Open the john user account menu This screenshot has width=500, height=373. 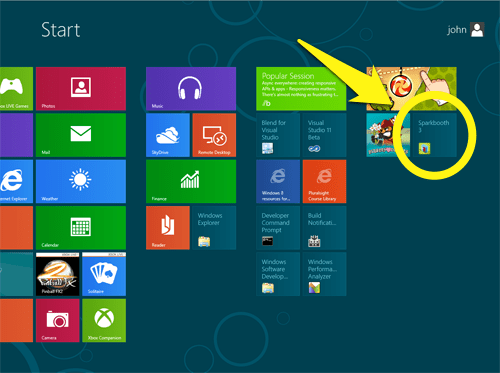[x=465, y=30]
